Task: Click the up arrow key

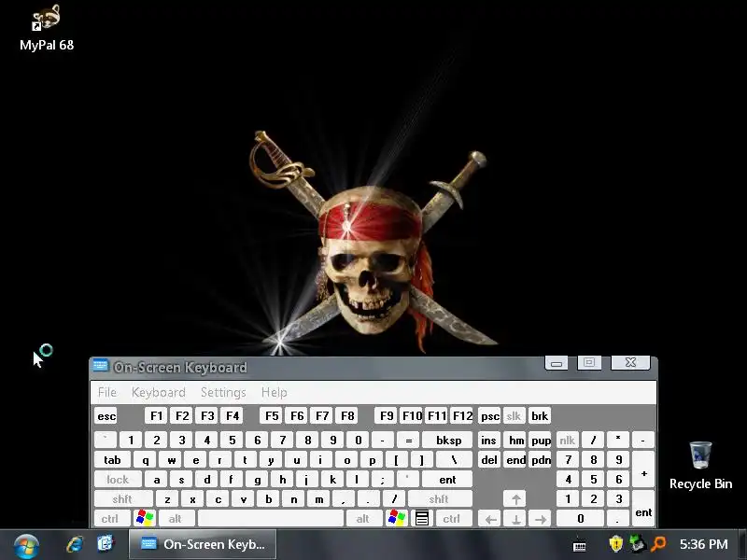Action: tap(515, 498)
